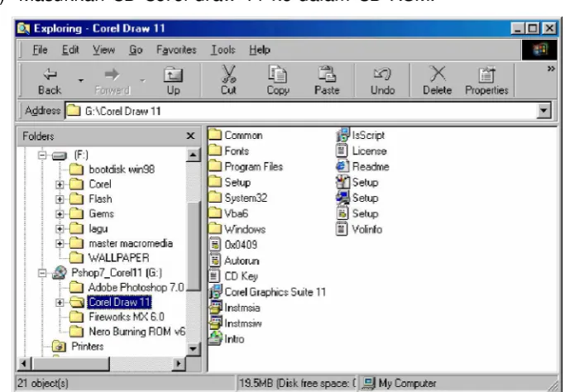Select the Instmsia file
565x392 pixels.
point(235,308)
